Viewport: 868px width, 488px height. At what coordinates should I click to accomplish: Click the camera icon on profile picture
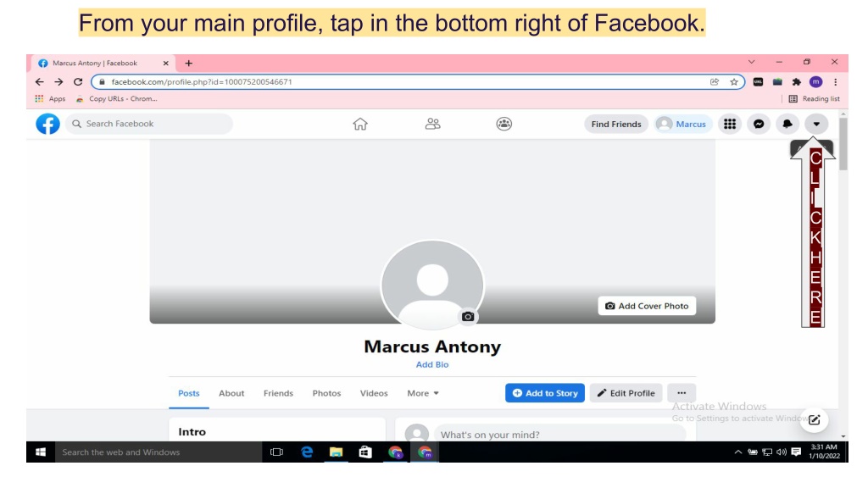tap(468, 317)
